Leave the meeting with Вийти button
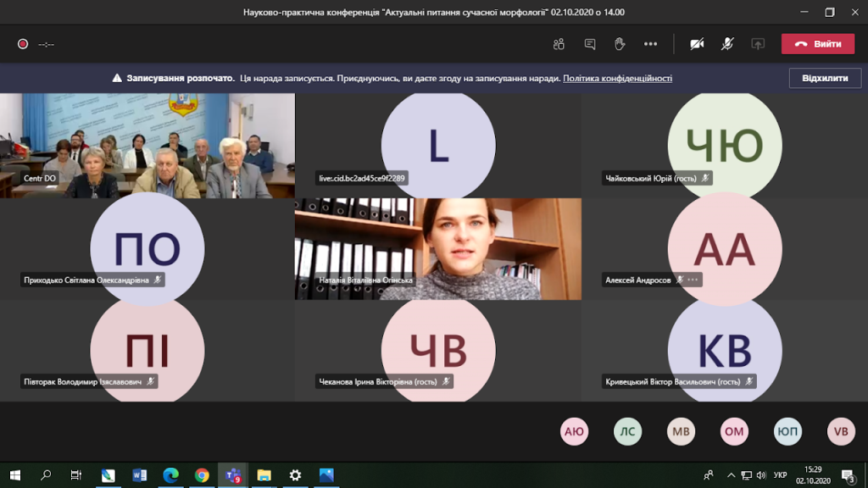Screen dimensions: 868x488 tap(818, 44)
